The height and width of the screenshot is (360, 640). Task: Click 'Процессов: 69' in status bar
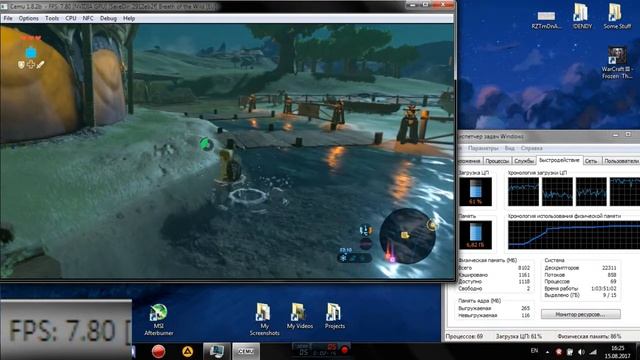[464, 336]
